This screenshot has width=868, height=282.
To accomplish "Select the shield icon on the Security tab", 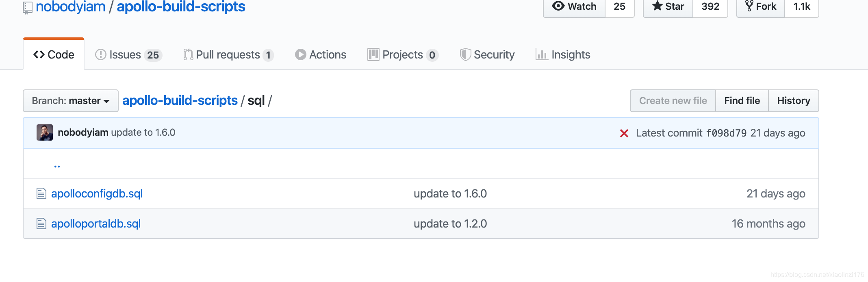I will tap(466, 54).
